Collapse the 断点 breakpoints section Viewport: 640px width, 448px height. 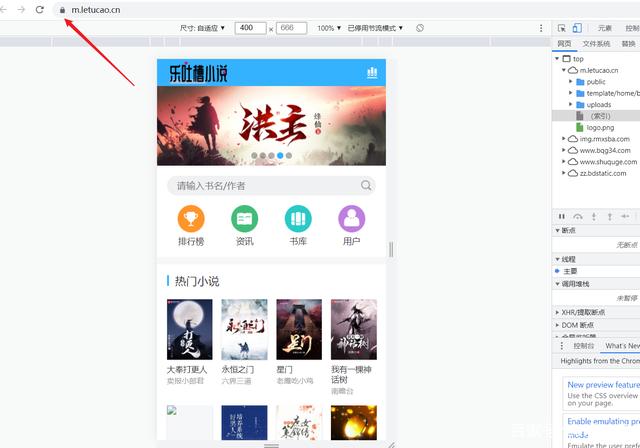pyautogui.click(x=558, y=231)
